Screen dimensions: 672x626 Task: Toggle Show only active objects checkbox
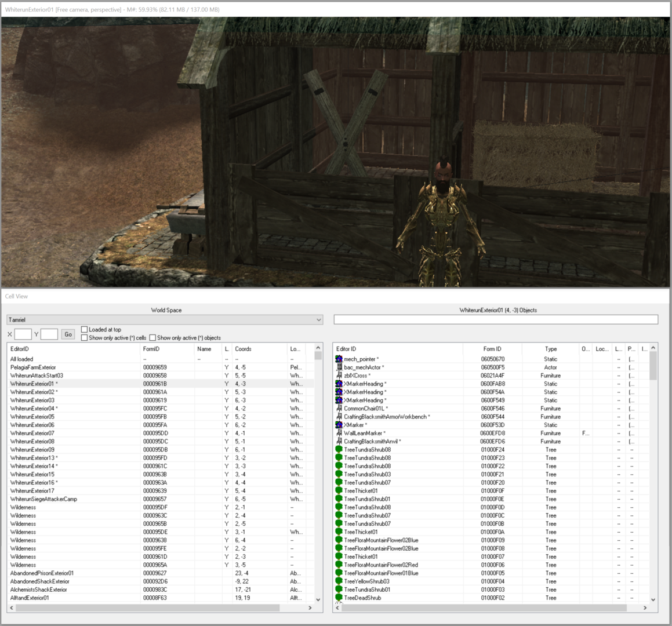[x=152, y=338]
